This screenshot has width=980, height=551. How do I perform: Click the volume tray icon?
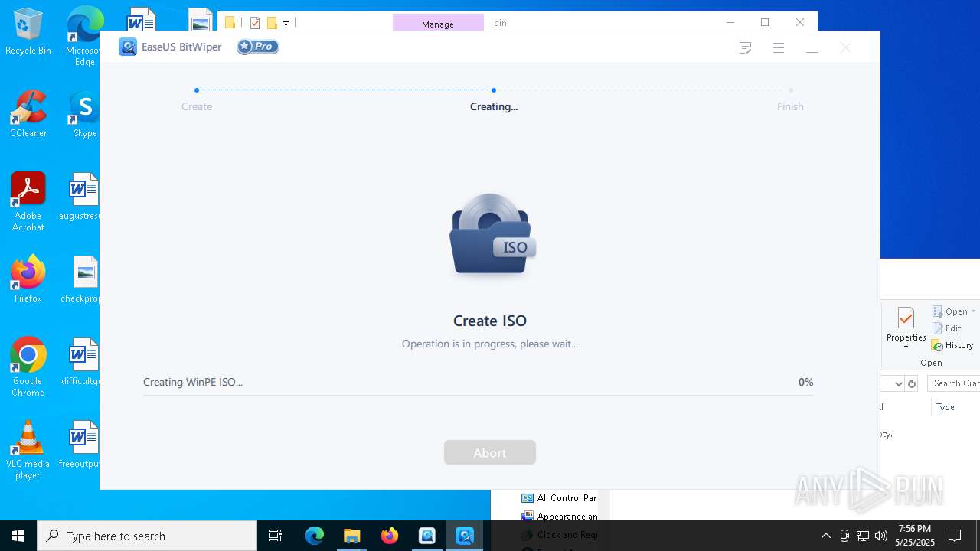click(x=881, y=536)
